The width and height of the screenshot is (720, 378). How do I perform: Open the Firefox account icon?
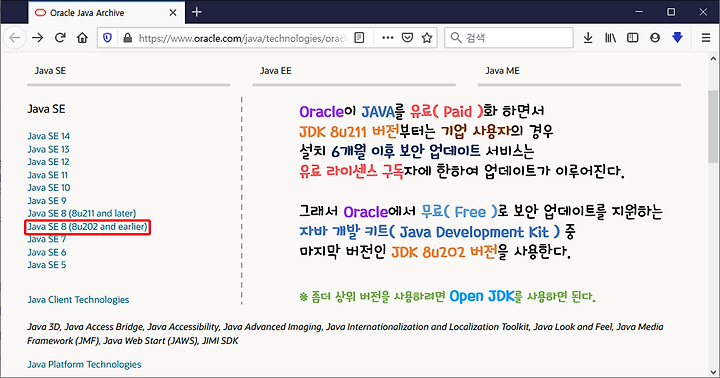point(655,38)
